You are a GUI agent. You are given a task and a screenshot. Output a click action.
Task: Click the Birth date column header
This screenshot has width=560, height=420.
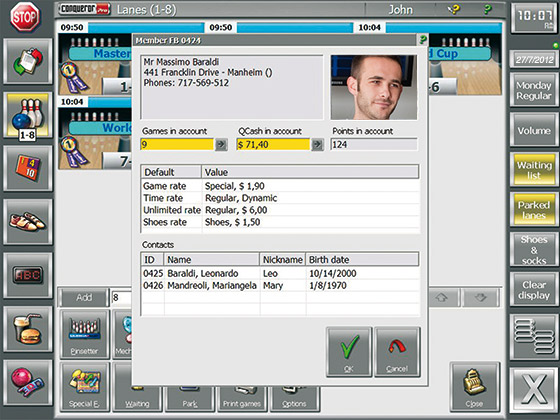point(362,259)
